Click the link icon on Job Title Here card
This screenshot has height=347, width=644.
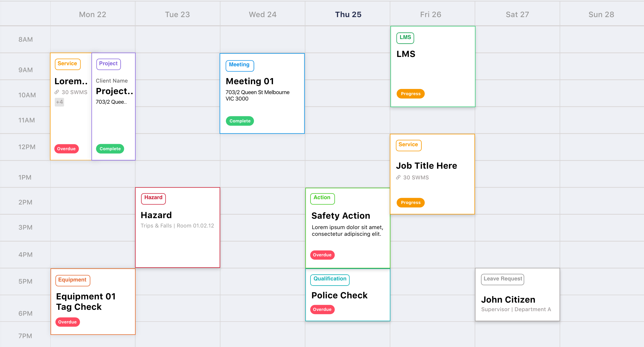coord(398,178)
